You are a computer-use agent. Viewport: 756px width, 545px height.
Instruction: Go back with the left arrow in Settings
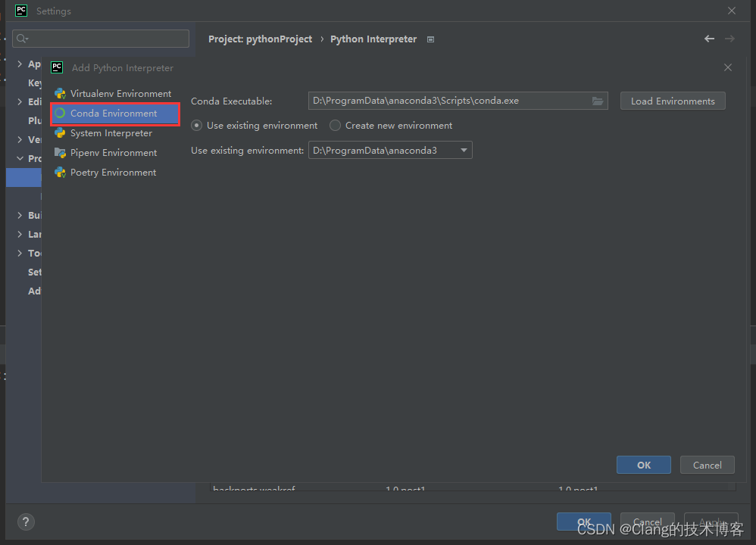tap(709, 39)
